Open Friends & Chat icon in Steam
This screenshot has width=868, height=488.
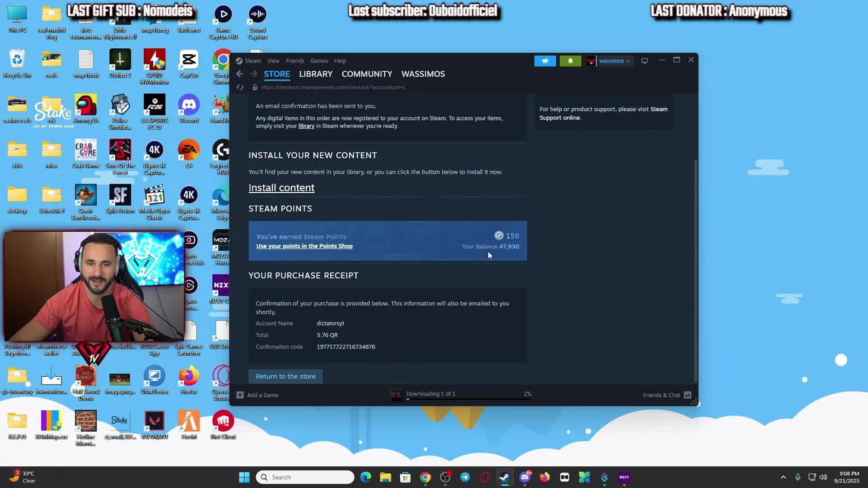click(688, 395)
